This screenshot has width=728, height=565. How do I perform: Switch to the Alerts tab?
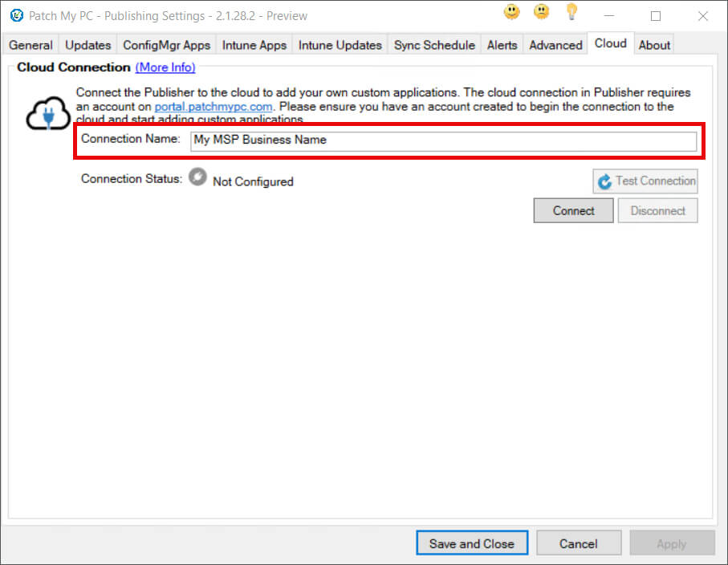point(502,45)
